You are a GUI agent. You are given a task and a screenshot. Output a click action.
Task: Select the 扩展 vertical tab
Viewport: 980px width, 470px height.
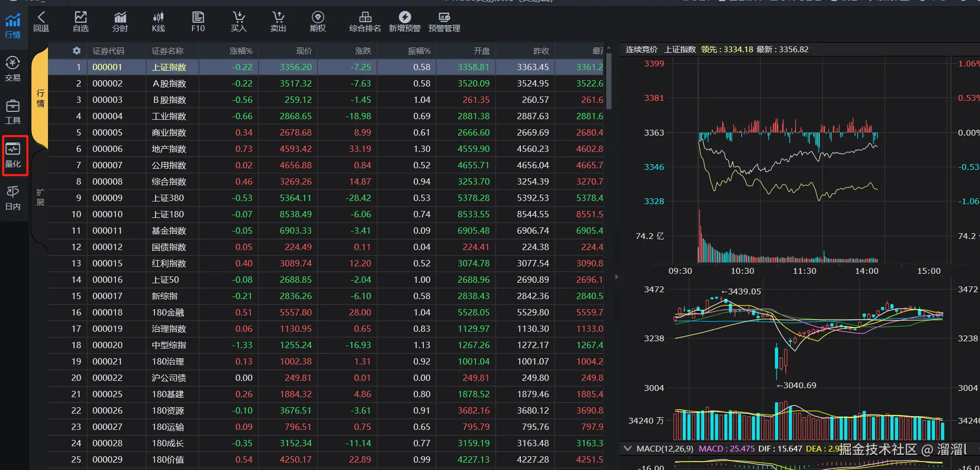coord(40,197)
